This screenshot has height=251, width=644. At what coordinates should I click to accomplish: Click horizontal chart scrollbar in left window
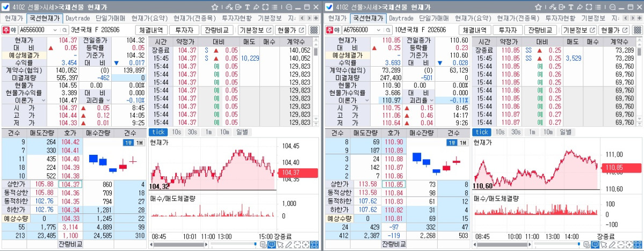click(179, 245)
